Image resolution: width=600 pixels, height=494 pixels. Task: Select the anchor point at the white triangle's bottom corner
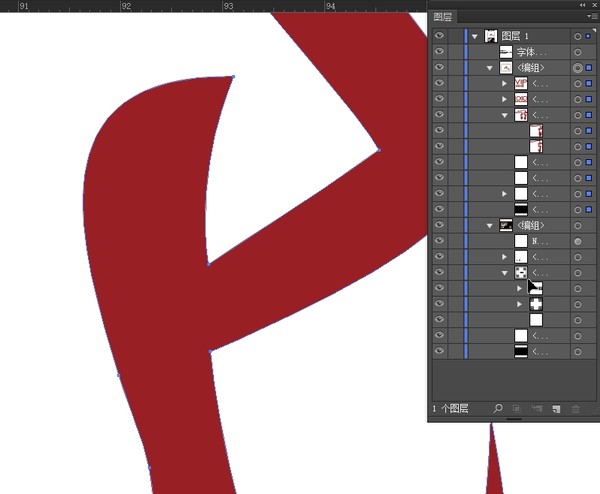pyautogui.click(x=209, y=264)
